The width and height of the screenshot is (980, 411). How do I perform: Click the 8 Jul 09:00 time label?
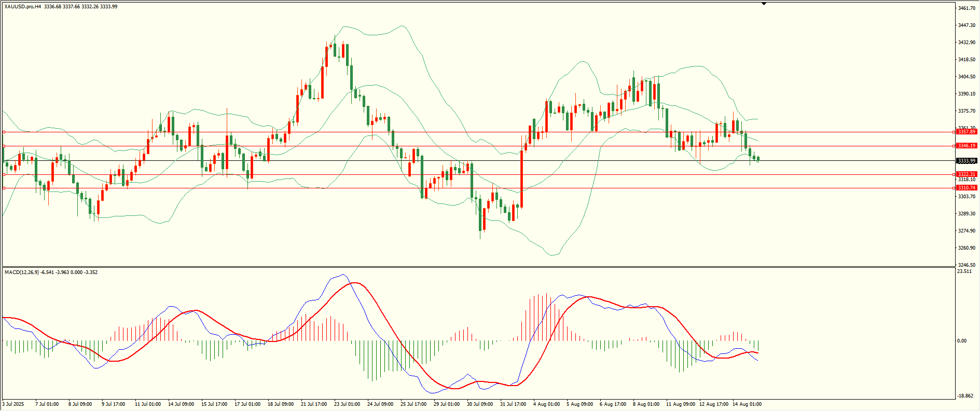tap(80, 404)
